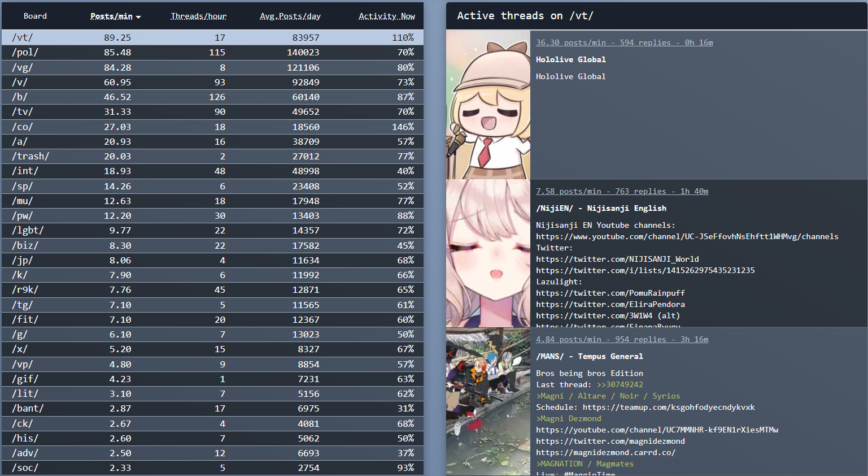Select the /lgbt/ board row
Image resolution: width=868 pixels, height=476 pixels.
(x=212, y=230)
